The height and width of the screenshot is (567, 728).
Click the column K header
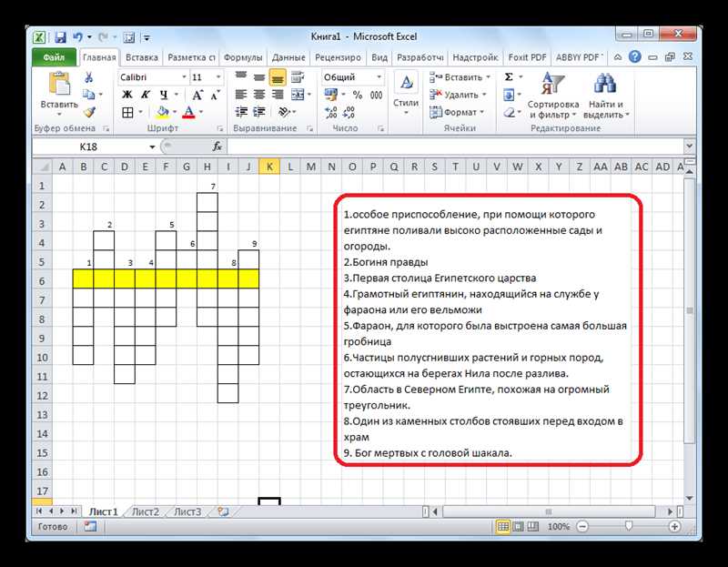(269, 167)
